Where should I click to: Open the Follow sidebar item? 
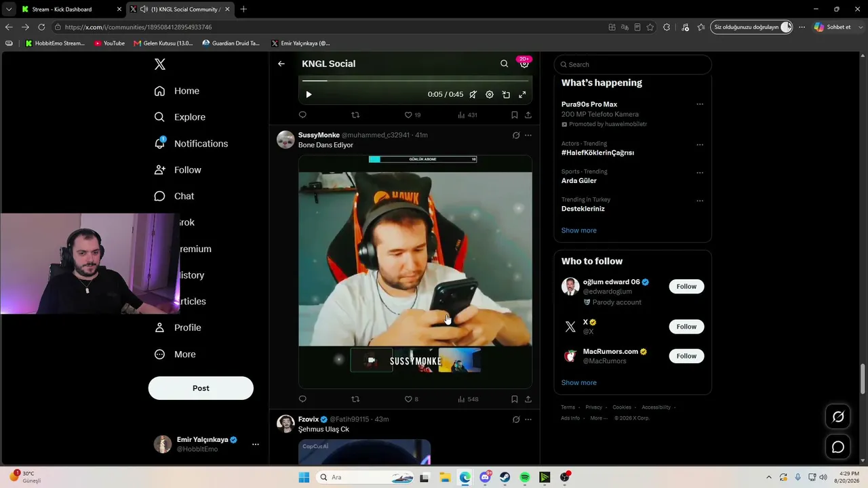click(x=178, y=170)
